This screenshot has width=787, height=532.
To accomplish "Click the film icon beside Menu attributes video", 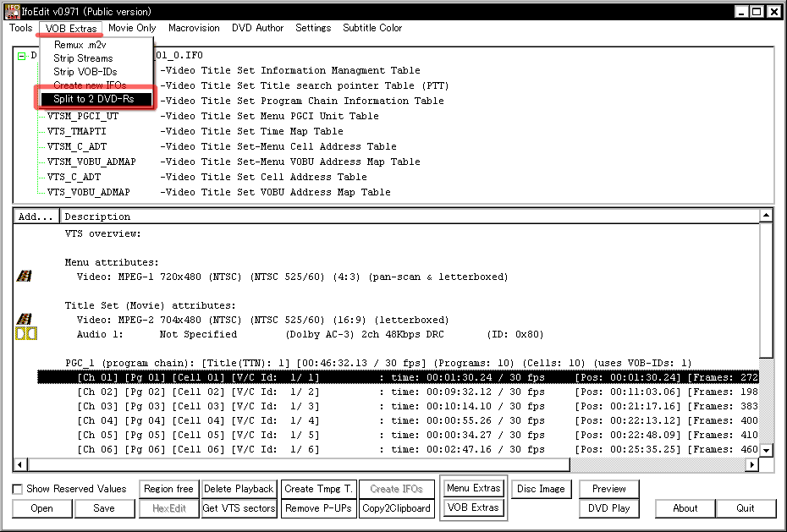I will (x=24, y=276).
